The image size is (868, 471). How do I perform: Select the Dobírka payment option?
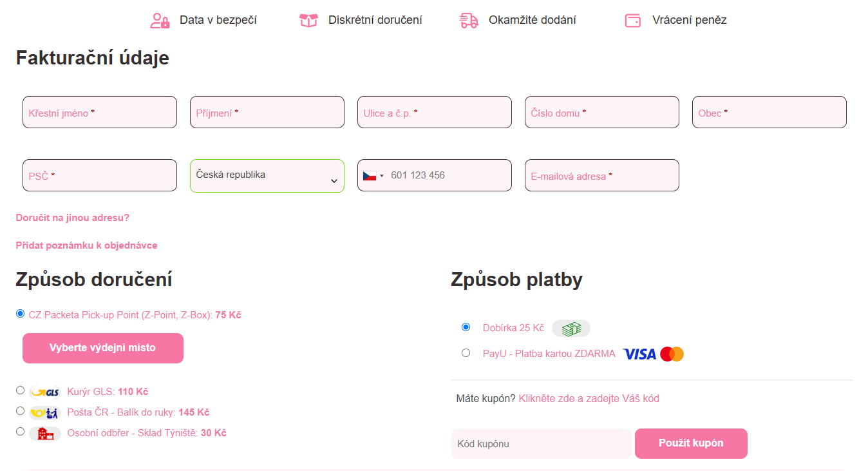tap(466, 327)
